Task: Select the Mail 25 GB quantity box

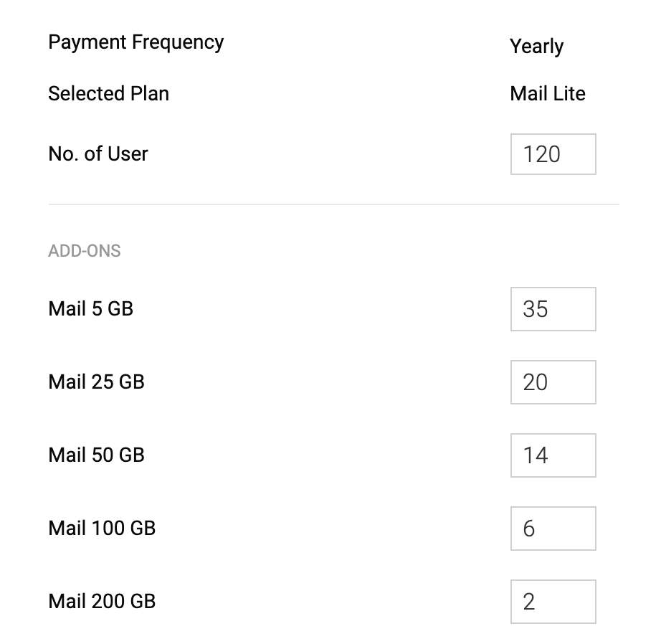Action: (553, 382)
